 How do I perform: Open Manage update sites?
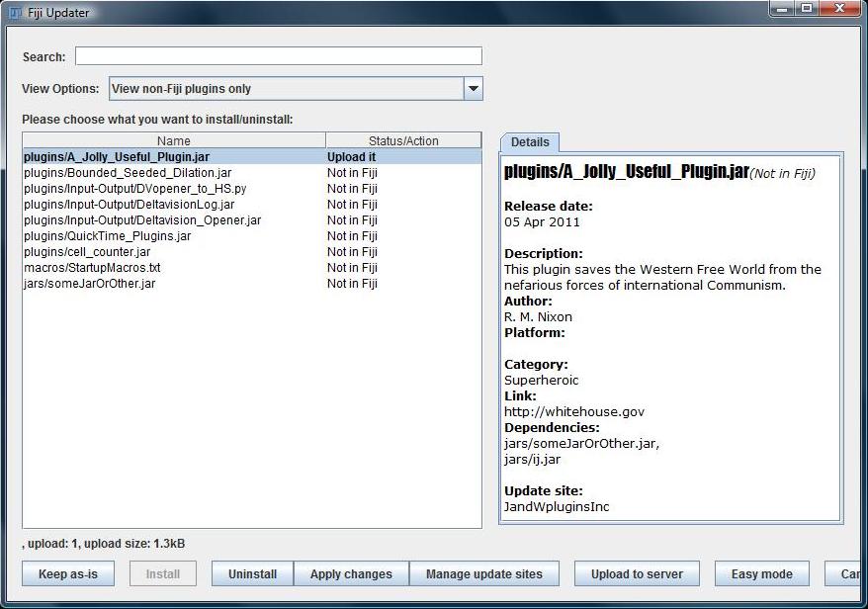point(484,574)
